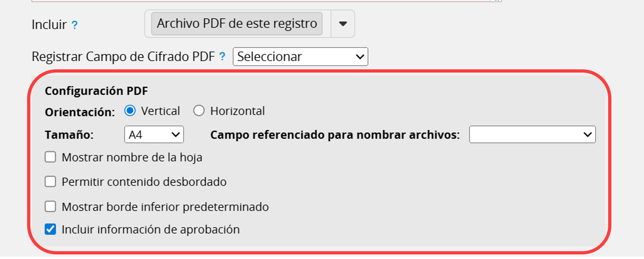This screenshot has height=259, width=644.
Task: Click the Configuración PDF heading
Action: 96,91
